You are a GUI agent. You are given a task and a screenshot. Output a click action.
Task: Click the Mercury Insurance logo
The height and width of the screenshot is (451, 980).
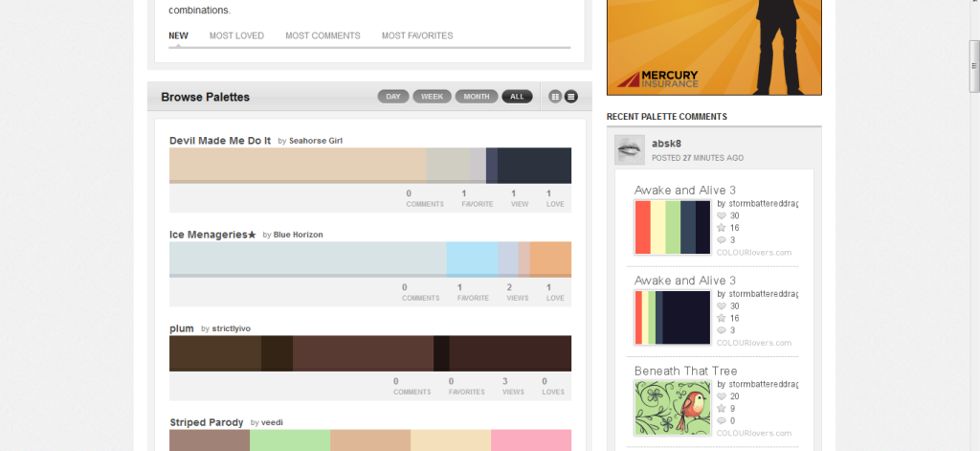click(x=657, y=79)
